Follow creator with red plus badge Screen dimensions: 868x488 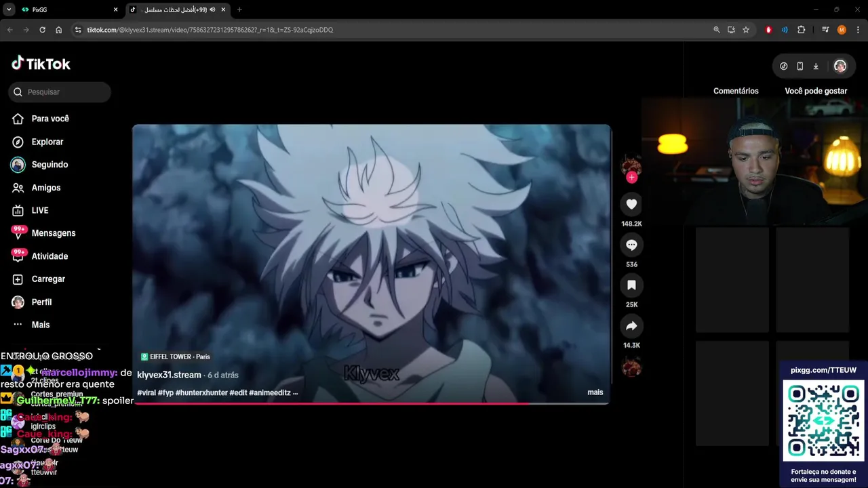click(631, 178)
